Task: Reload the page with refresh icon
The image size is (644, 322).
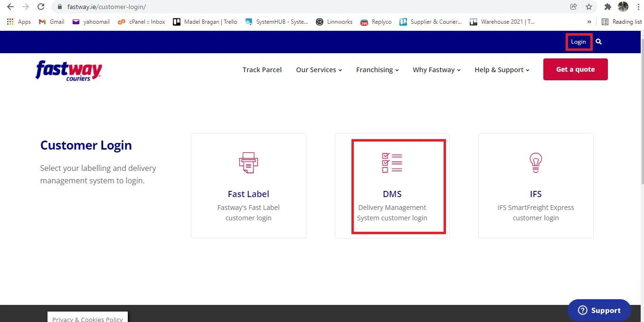Action: point(41,7)
